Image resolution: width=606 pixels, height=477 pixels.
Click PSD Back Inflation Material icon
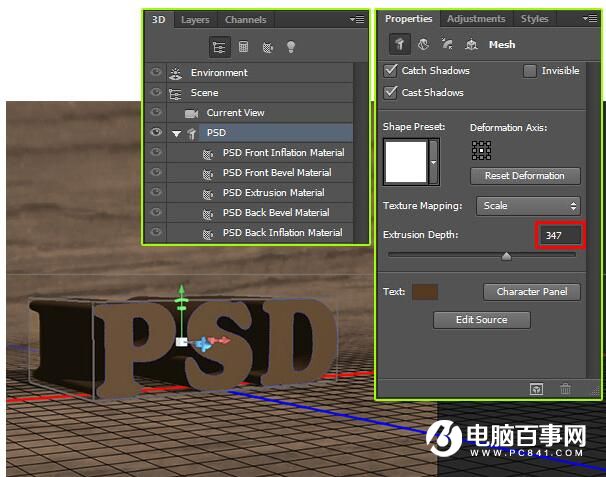click(x=208, y=234)
